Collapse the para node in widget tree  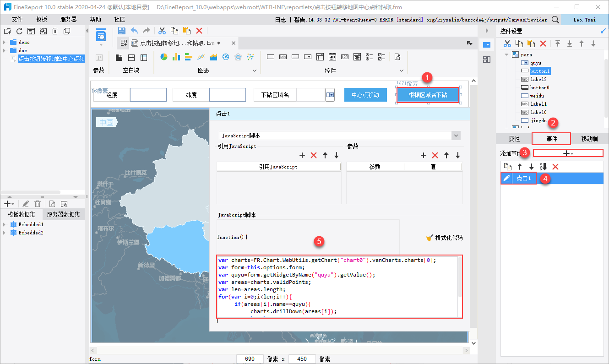(x=507, y=55)
